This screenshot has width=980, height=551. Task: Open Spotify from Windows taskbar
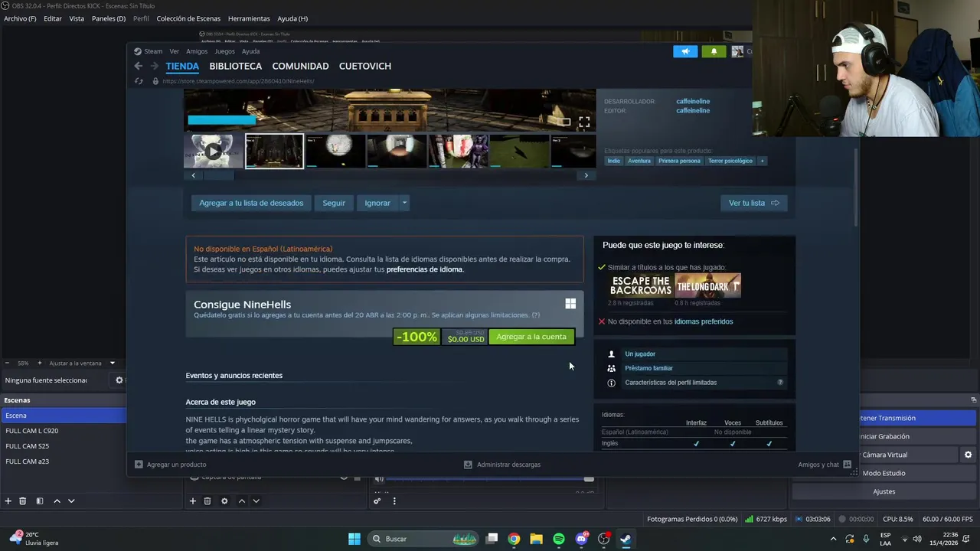pos(559,539)
